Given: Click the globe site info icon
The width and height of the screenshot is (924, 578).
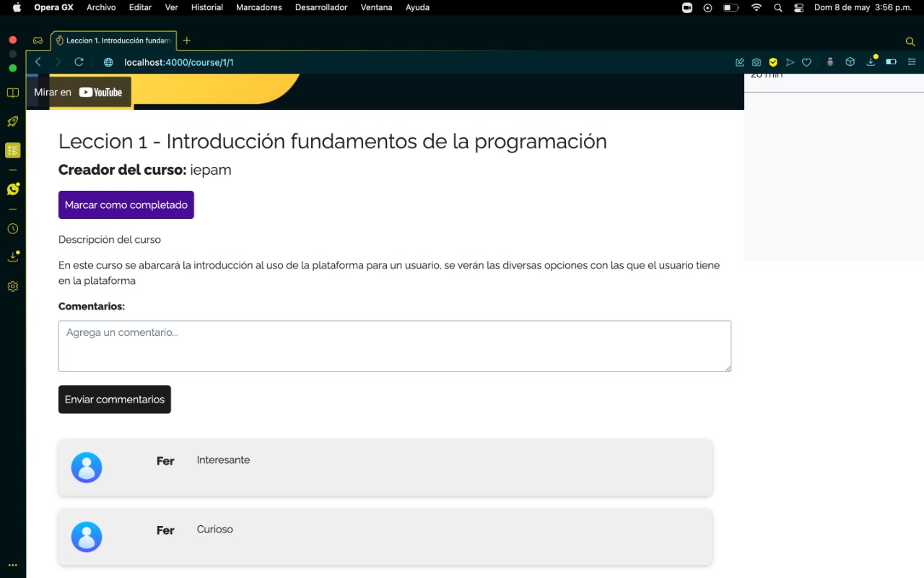Looking at the screenshot, I should point(109,62).
